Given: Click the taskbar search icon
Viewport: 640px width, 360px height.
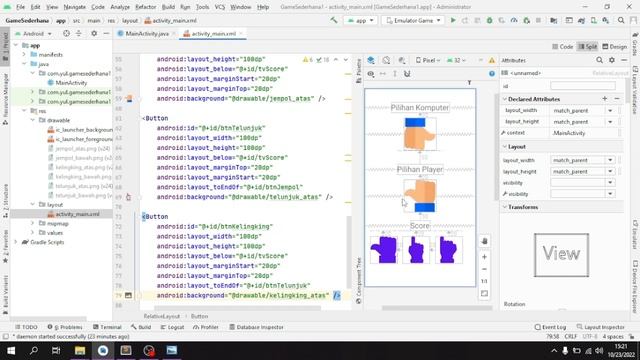Looking at the screenshot, I should pos(33,350).
